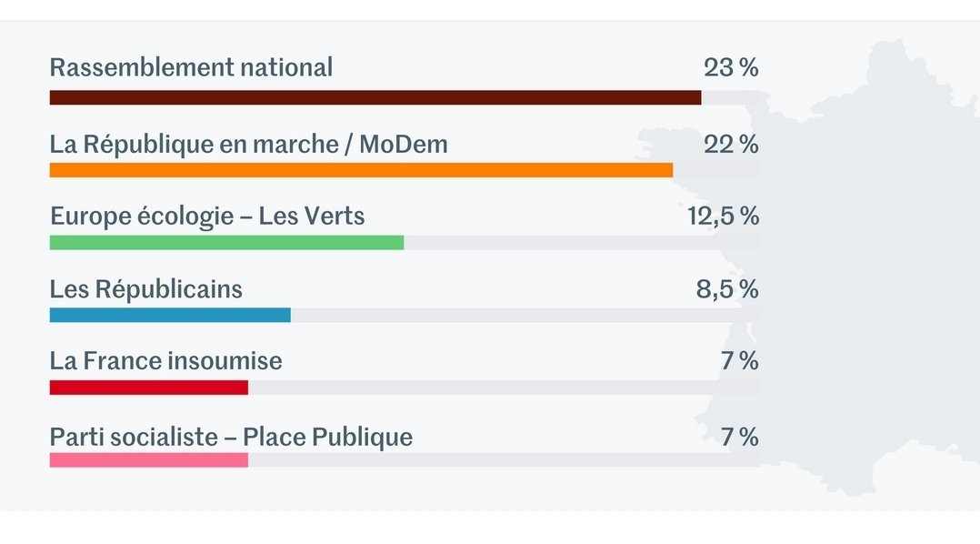Select the green Les Verts bar
Viewport: 980px width, 544px height.
pyautogui.click(x=227, y=243)
